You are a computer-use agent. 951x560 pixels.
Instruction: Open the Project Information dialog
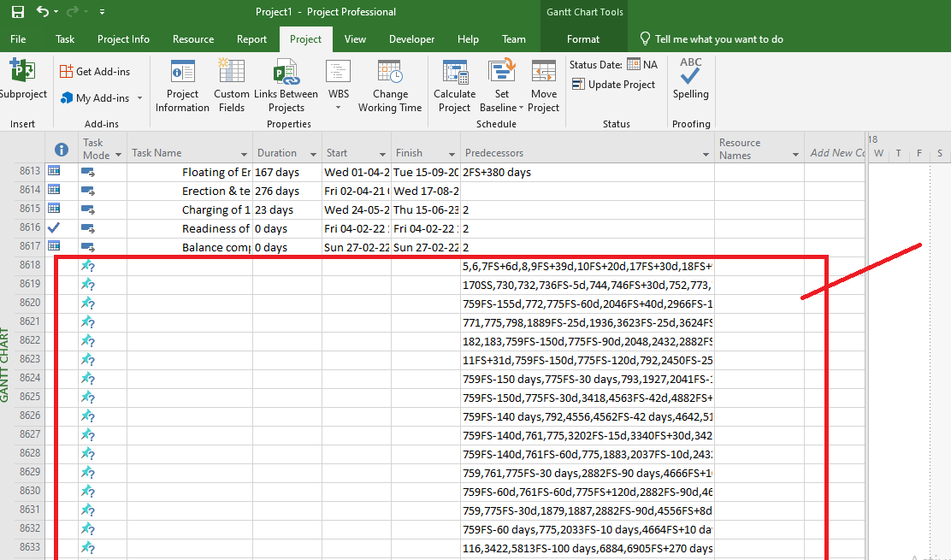182,85
